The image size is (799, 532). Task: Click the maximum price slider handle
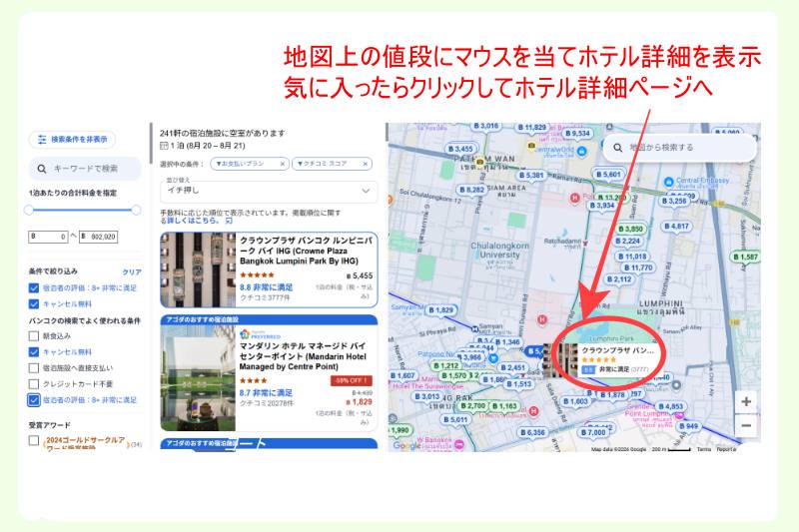136,210
